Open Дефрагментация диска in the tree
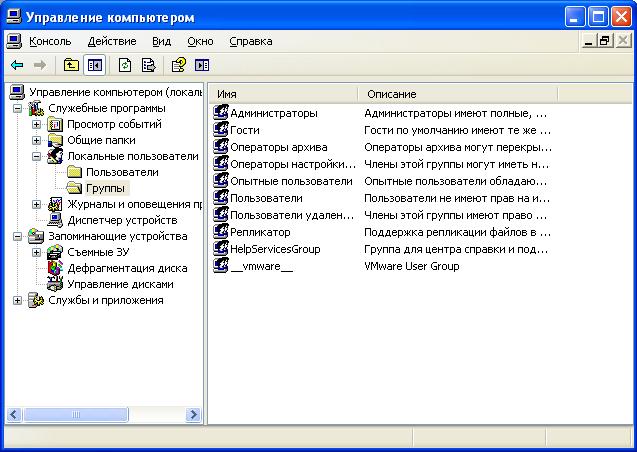Image resolution: width=637 pixels, height=452 pixels. (x=127, y=268)
